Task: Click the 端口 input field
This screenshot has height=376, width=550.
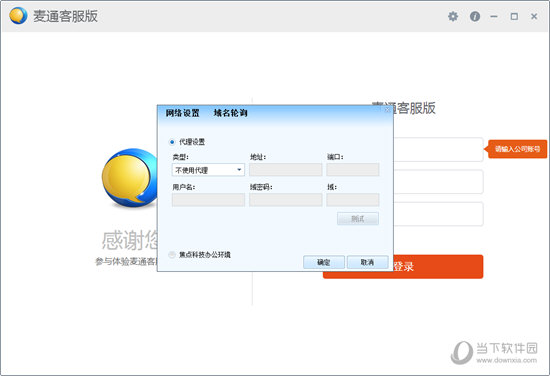Action: click(353, 170)
